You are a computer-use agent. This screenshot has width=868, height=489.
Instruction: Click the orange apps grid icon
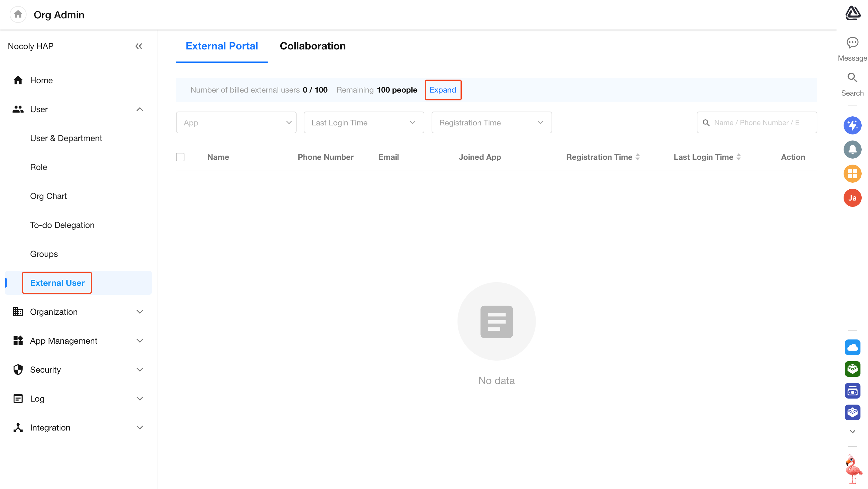852,174
